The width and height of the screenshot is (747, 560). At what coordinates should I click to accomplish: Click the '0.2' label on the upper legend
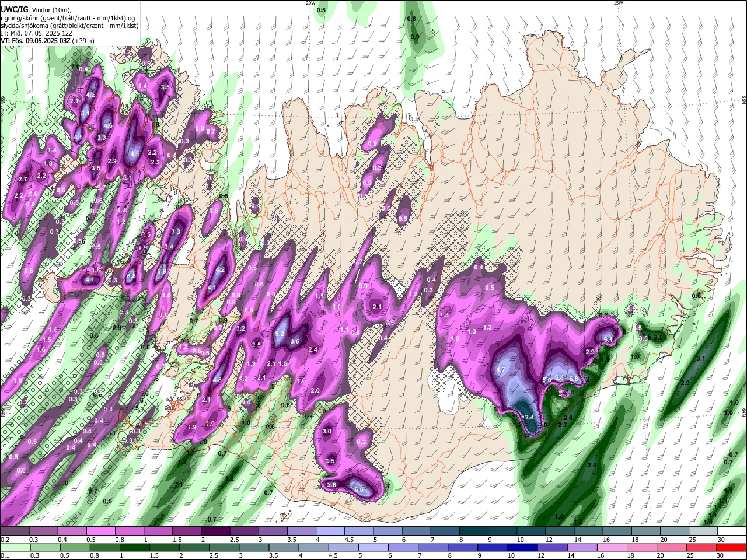[x=5, y=540]
